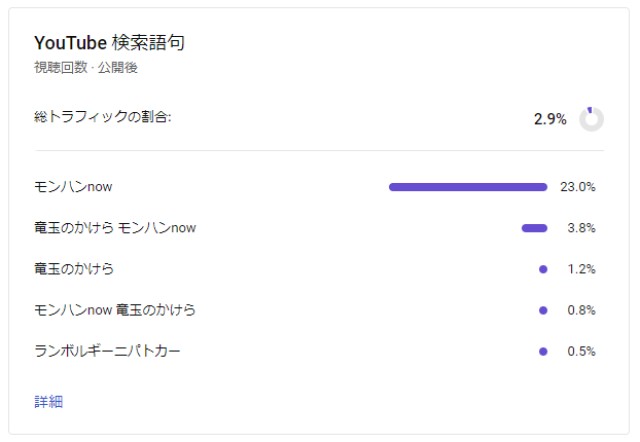Image resolution: width=640 pixels, height=442 pixels.
Task: Click the 総トラフィックの割合 label
Action: pyautogui.click(x=103, y=118)
